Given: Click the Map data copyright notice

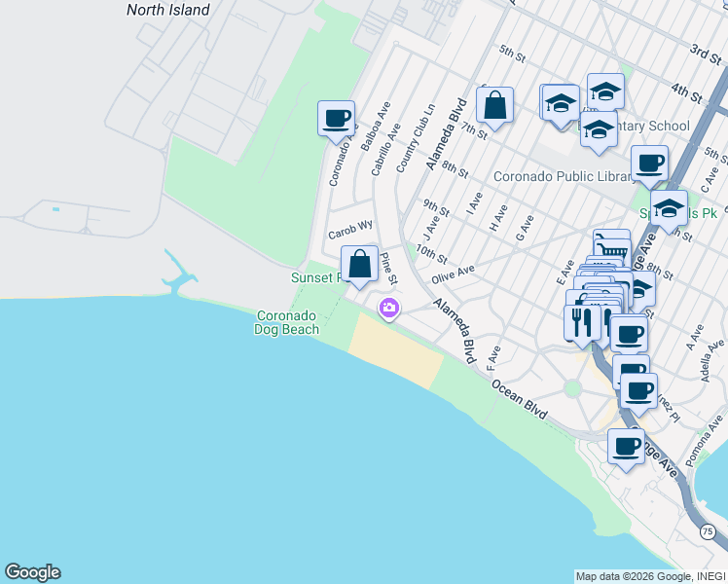Looking at the screenshot, I should click(x=650, y=577).
